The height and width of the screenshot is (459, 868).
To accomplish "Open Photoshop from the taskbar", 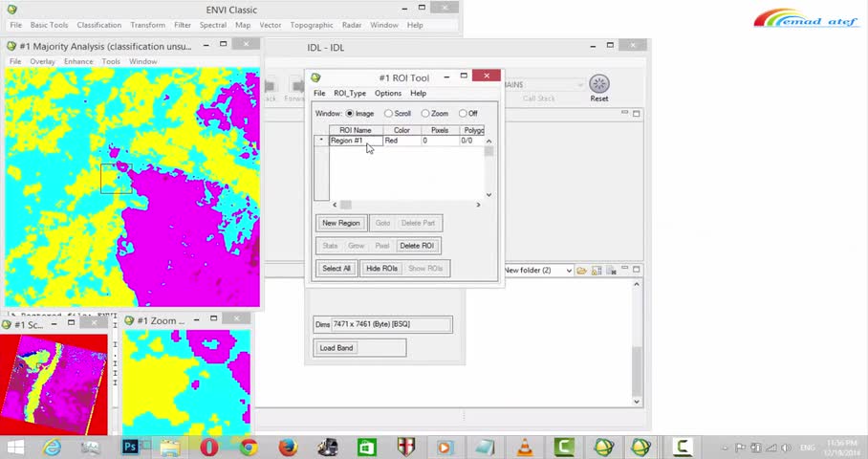I will (131, 447).
